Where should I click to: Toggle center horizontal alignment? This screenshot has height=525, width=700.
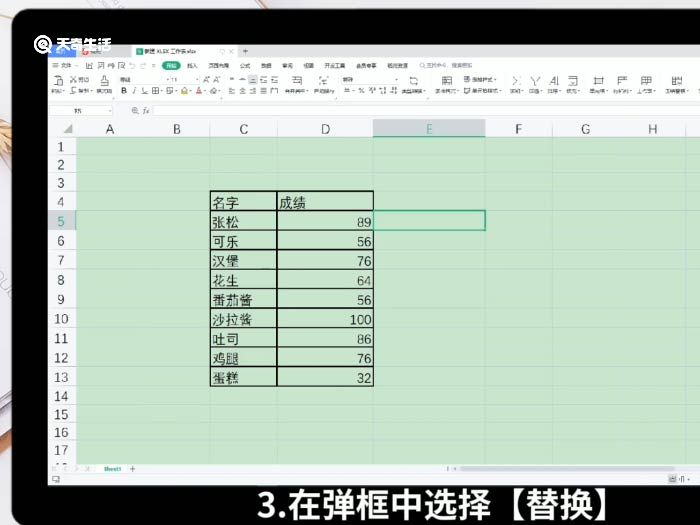tap(242, 91)
